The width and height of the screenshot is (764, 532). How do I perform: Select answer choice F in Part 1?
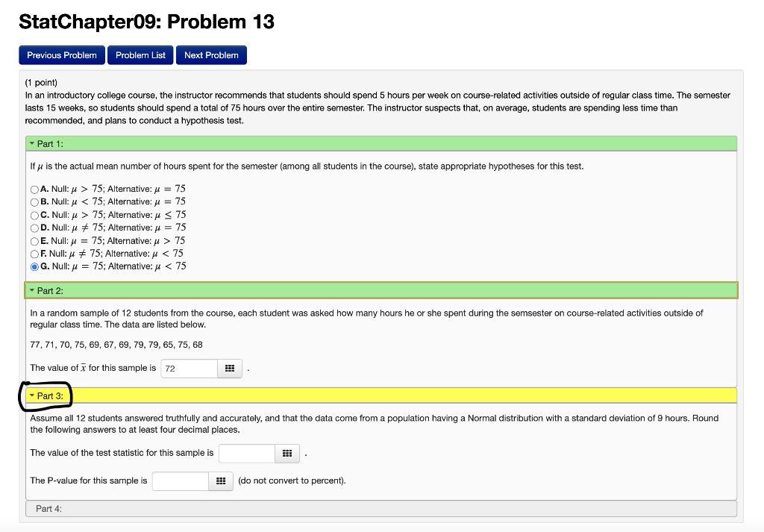pyautogui.click(x=34, y=253)
